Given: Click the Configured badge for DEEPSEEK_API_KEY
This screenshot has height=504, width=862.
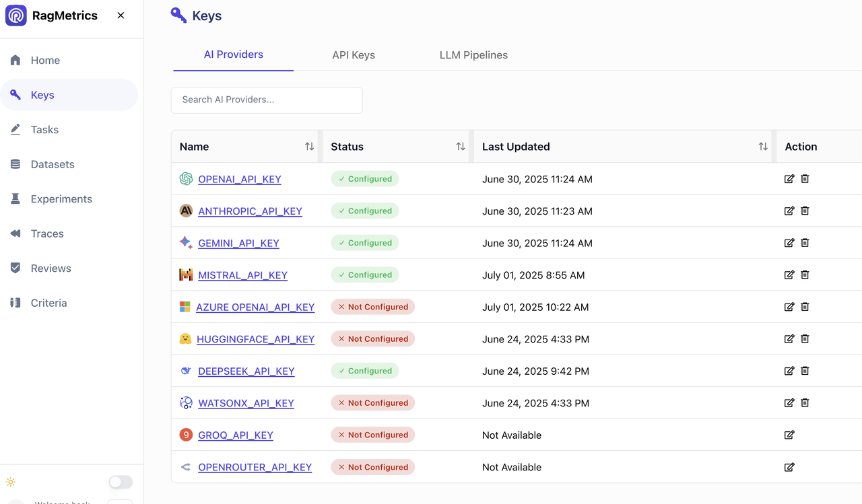Looking at the screenshot, I should click(365, 371).
